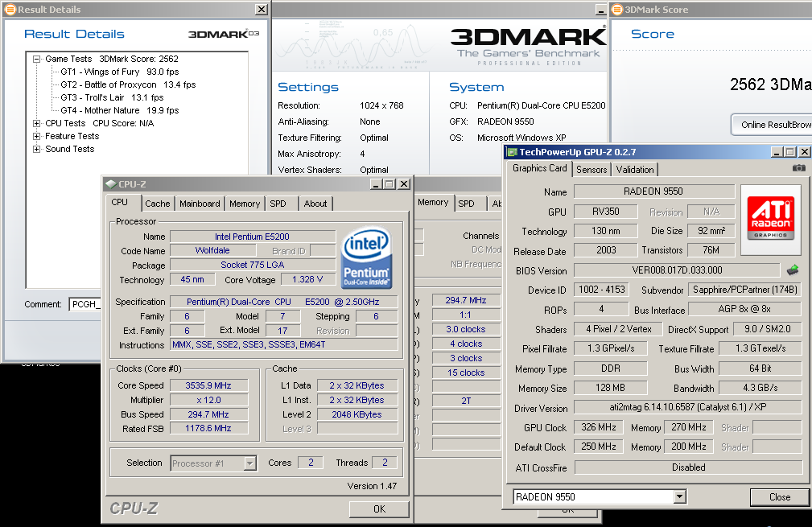Click the Intel Pentium logo in CPU-Z
Image resolution: width=812 pixels, height=527 pixels.
pos(367,258)
